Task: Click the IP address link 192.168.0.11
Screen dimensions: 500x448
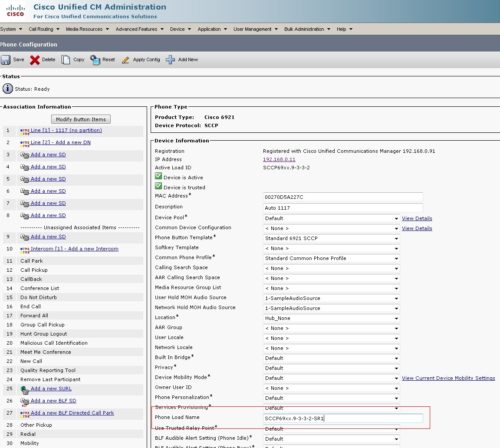Action: [279, 159]
